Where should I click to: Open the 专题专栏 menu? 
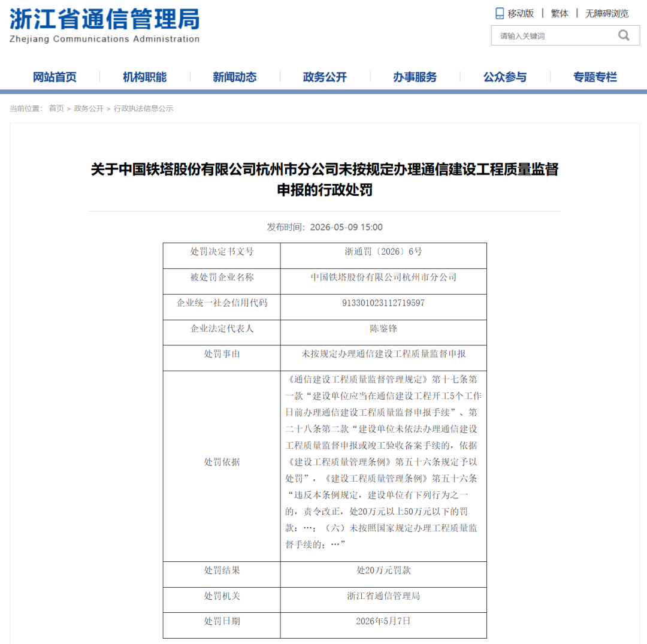pyautogui.click(x=595, y=77)
